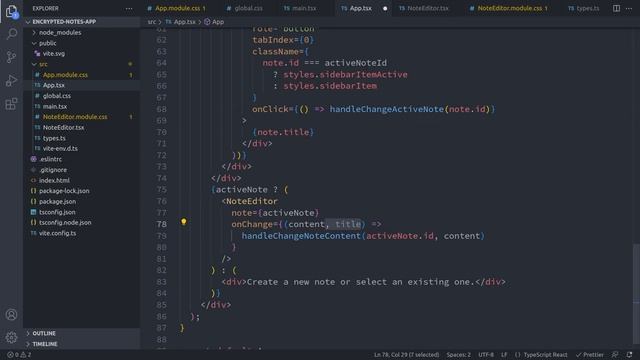Open vite-env.d.ts in the file tree

(82, 149)
